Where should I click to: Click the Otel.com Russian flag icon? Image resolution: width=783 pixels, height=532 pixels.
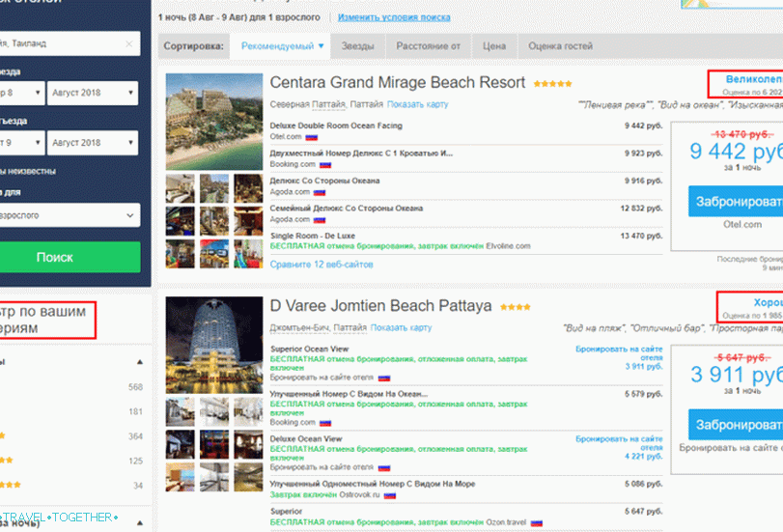point(312,137)
